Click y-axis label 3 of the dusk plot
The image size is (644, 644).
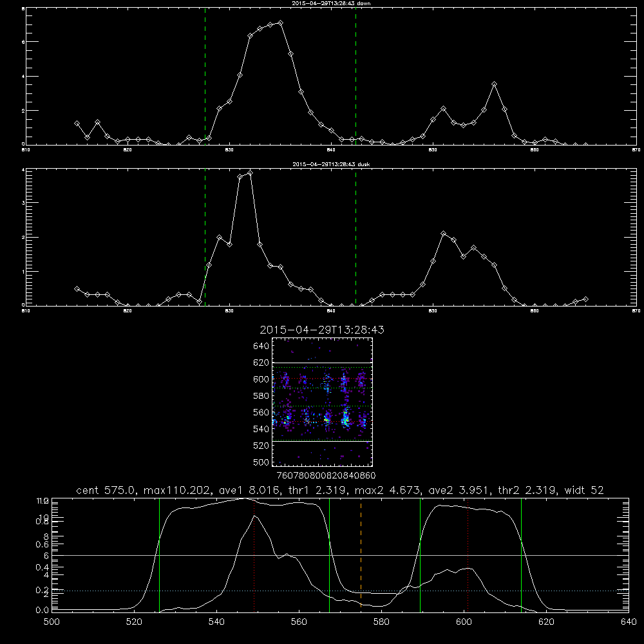point(23,203)
